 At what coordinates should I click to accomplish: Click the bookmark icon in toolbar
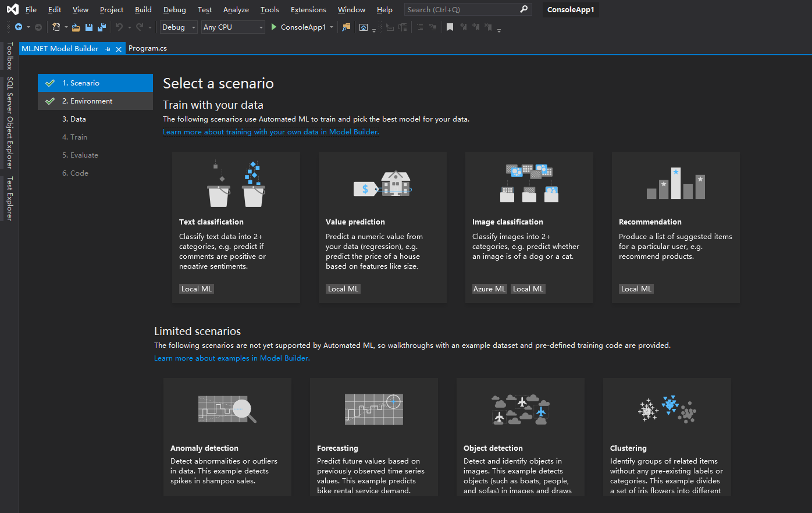450,27
